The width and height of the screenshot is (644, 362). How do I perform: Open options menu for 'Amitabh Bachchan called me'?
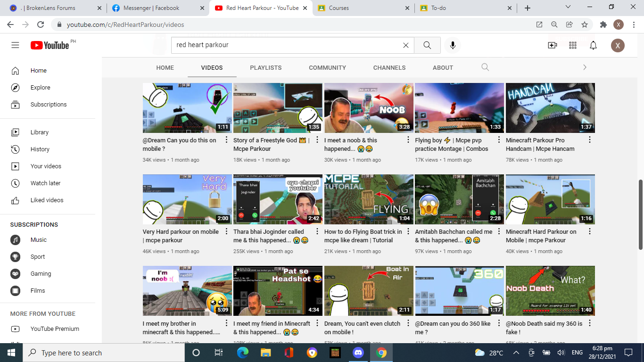click(x=499, y=231)
